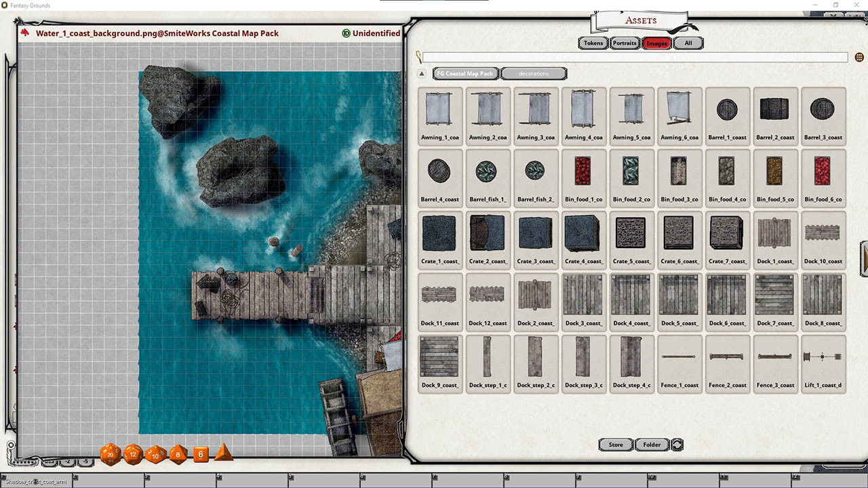Open the Store button
The height and width of the screenshot is (488, 868).
tap(616, 445)
